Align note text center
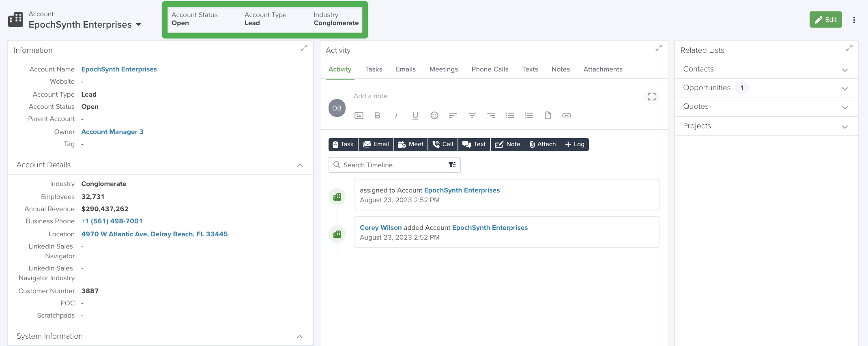This screenshot has height=346, width=868. (x=472, y=115)
